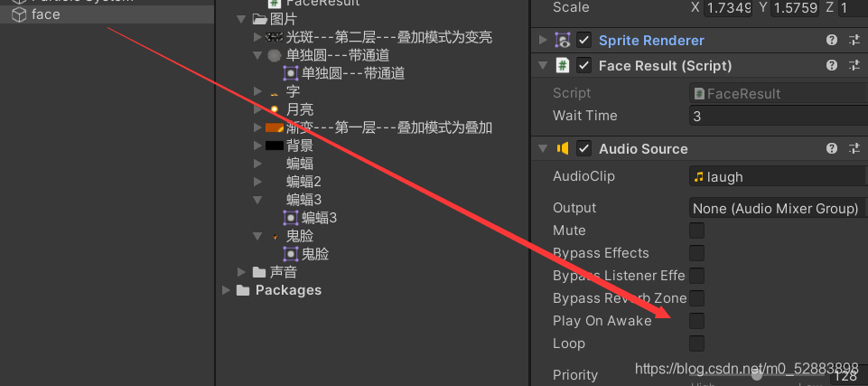Expand the Packages folder
The height and width of the screenshot is (386, 868).
pos(226,290)
